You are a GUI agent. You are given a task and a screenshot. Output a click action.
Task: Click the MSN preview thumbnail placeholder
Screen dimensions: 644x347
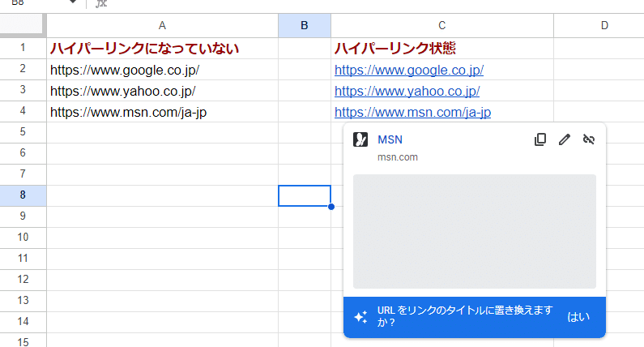tap(475, 232)
